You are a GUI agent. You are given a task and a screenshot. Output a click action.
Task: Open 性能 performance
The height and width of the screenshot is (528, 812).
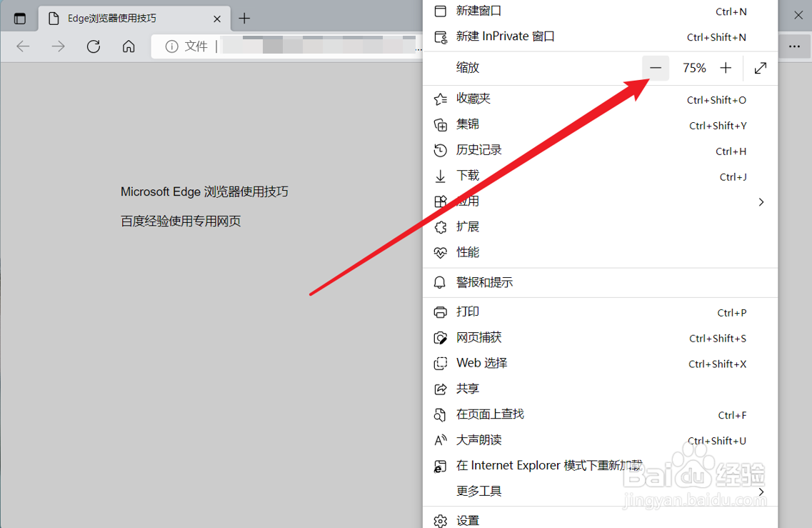point(600,253)
